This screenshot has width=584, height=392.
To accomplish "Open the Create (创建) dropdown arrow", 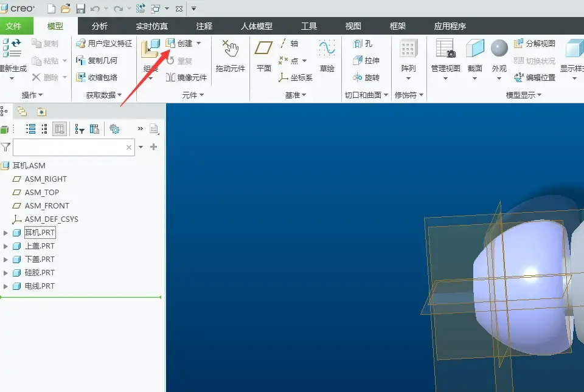I will coord(199,44).
